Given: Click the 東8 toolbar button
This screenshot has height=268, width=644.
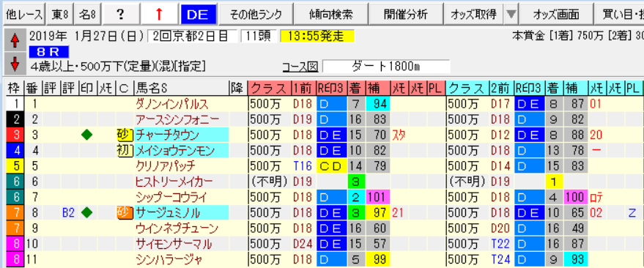Looking at the screenshot, I should coord(61,14).
